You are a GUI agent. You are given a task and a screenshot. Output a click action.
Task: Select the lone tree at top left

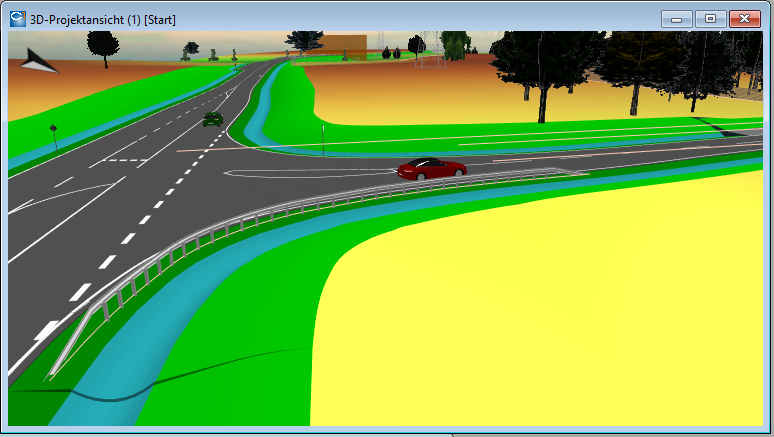pyautogui.click(x=102, y=45)
